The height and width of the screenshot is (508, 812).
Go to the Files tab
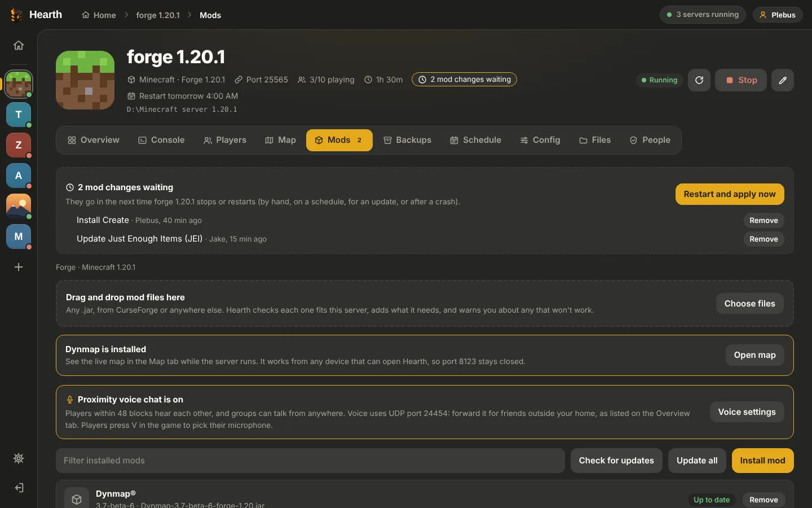click(595, 140)
